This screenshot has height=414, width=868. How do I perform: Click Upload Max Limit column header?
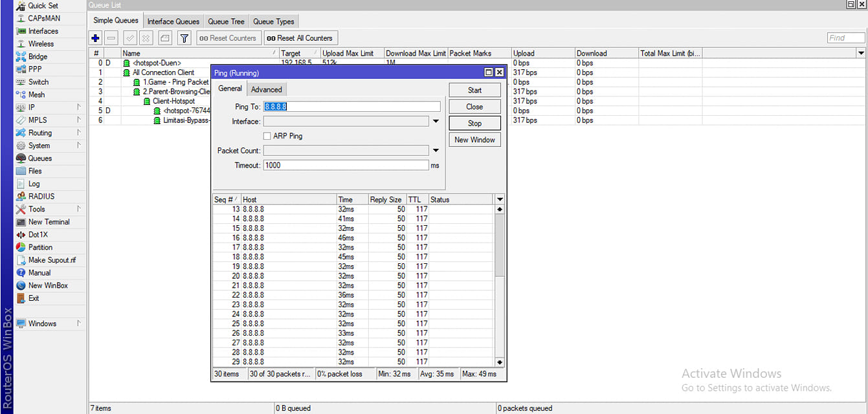pyautogui.click(x=351, y=53)
